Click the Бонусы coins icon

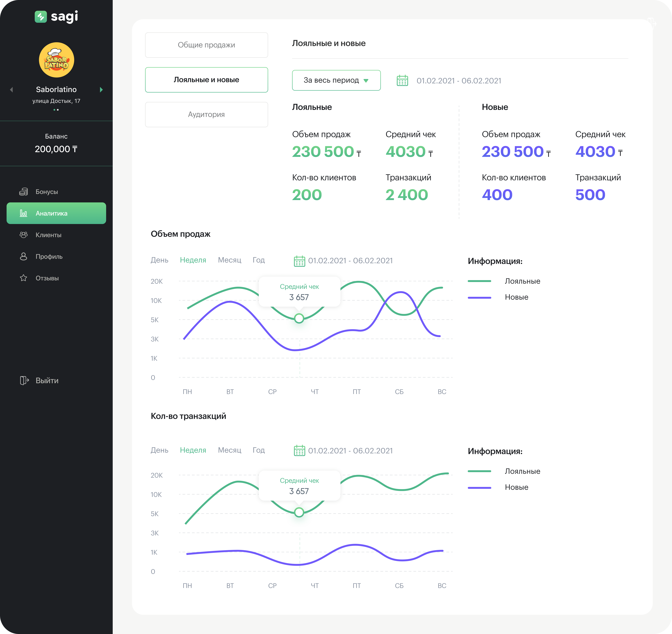pos(23,192)
